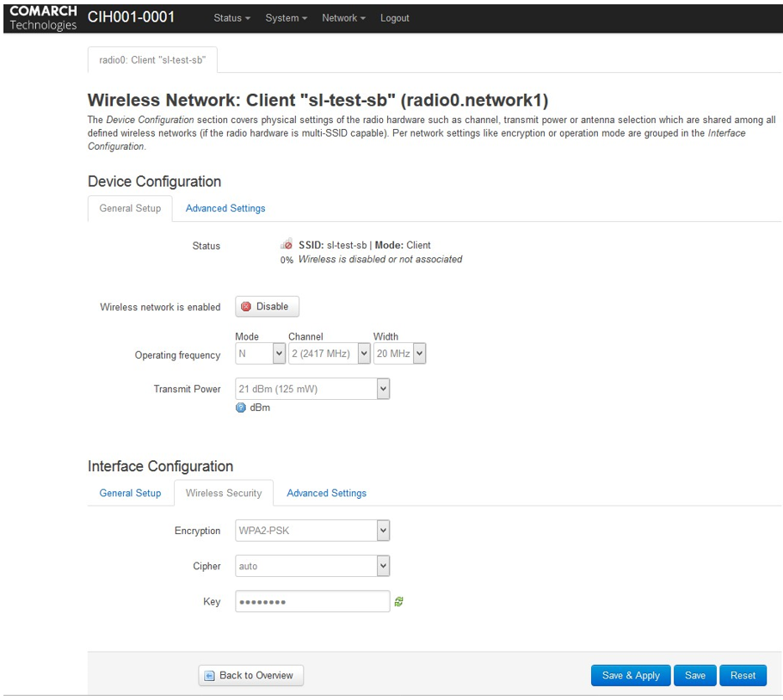Open the System menu

(287, 18)
